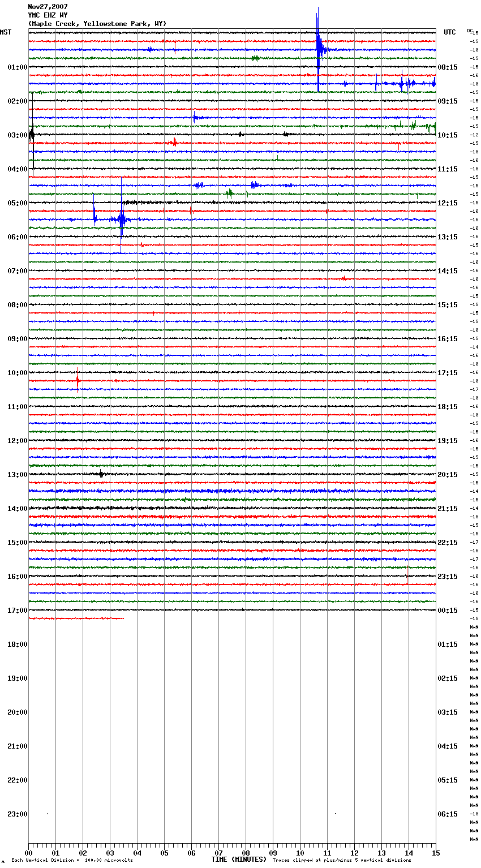This screenshot has height=868, width=481.
Task: Select minute 05 on the bottom axis
Action: tap(164, 853)
